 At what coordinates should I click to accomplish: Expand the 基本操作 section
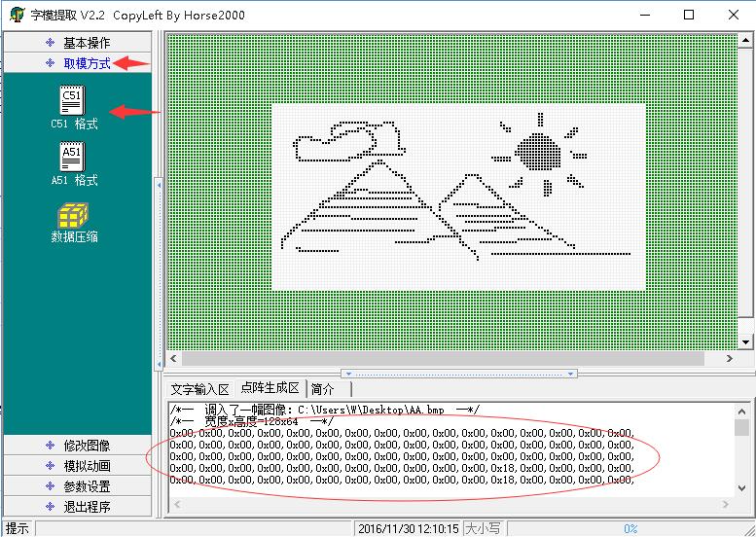point(77,43)
